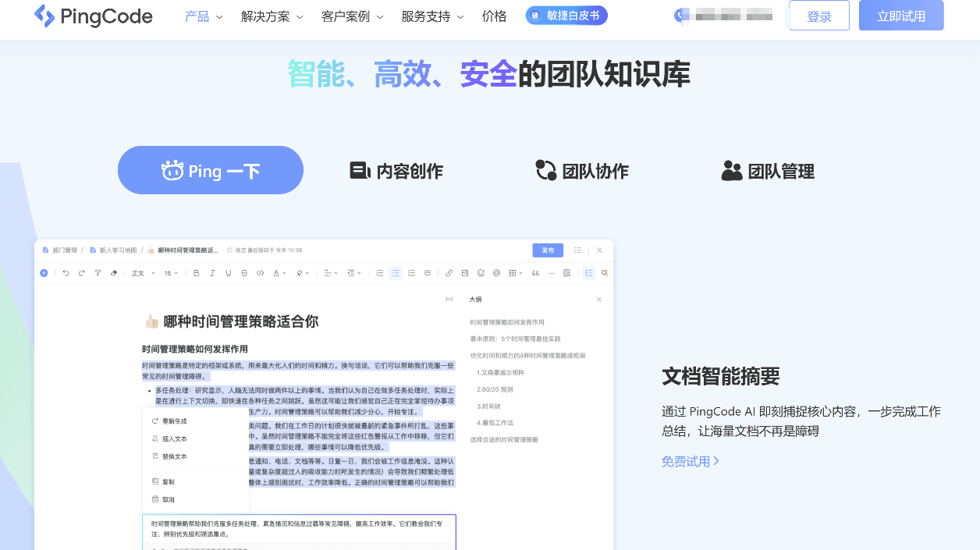Click the inline code icon
Screen dimensions: 980x550
pyautogui.click(x=260, y=273)
